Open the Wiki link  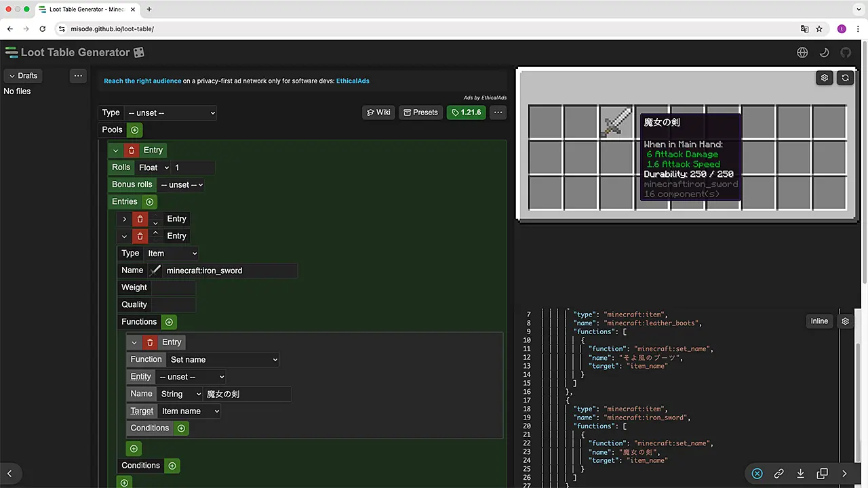(378, 113)
